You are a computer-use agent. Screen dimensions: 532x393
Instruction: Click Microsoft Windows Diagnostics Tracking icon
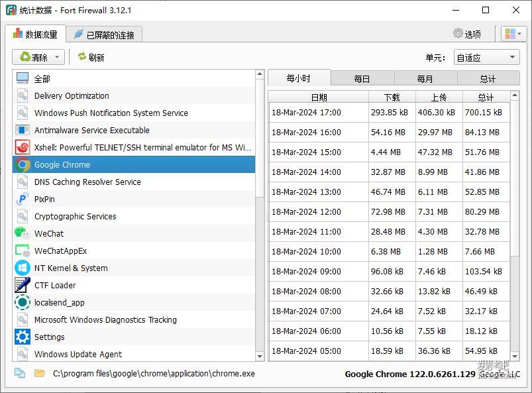[x=23, y=319]
